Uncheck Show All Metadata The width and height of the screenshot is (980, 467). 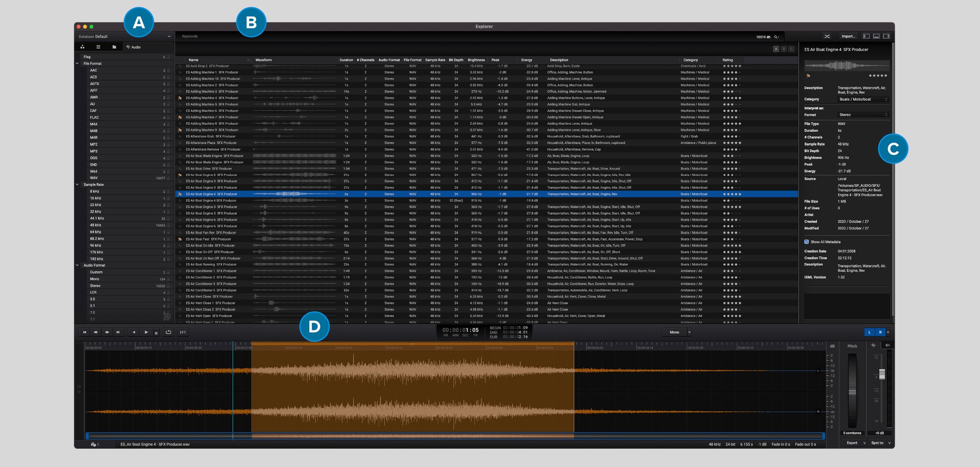click(x=806, y=241)
